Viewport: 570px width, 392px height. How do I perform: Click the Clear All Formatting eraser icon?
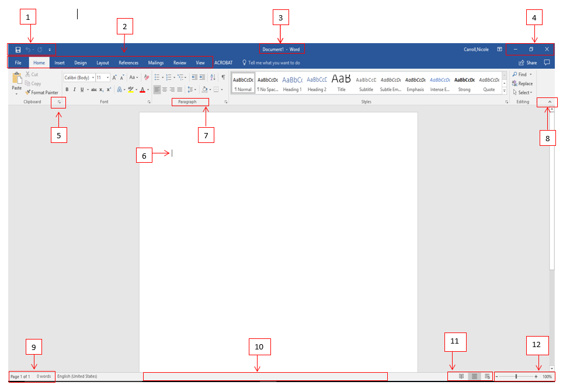click(146, 78)
